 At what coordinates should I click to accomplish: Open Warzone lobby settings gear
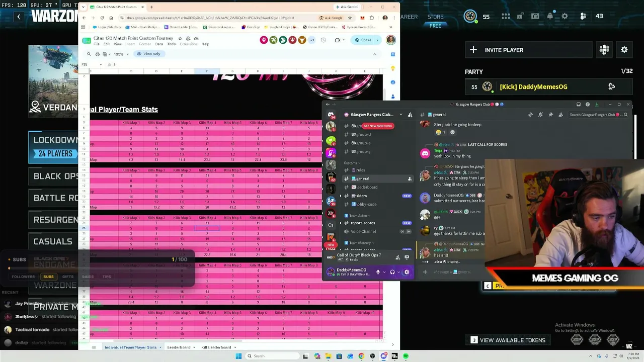pos(624,50)
